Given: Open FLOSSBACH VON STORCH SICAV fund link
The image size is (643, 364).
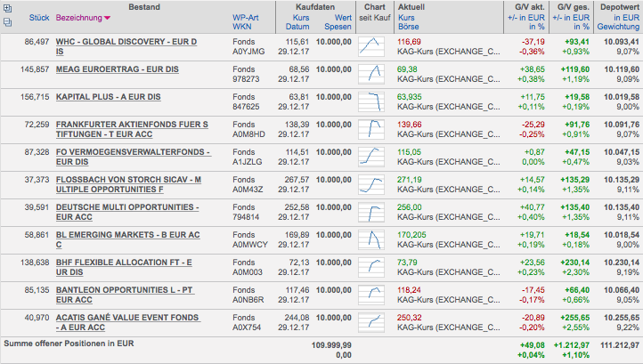Looking at the screenshot, I should [128, 184].
